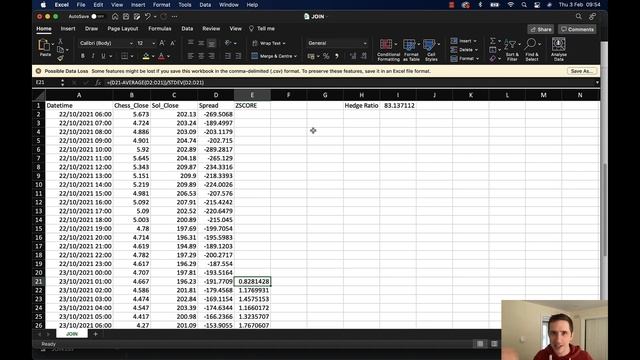The height and width of the screenshot is (360, 640).
Task: Click the Clear eraser icon in the ribbon
Action: point(493,59)
